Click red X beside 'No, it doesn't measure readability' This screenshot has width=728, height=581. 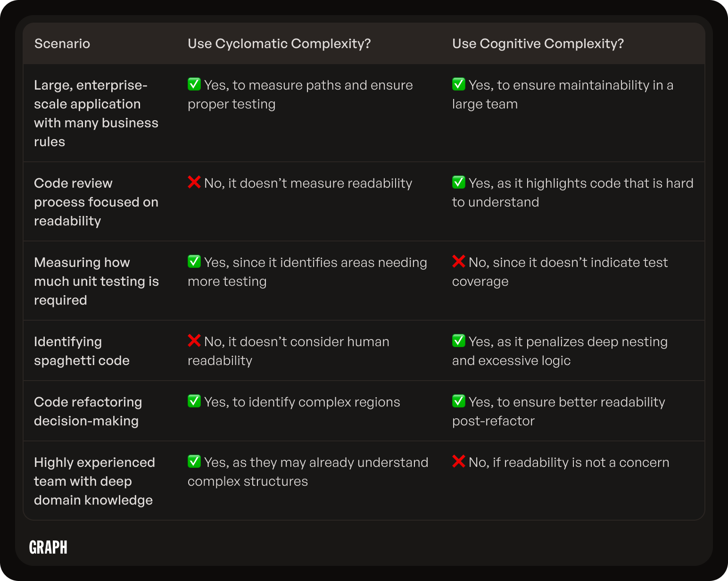pos(194,182)
